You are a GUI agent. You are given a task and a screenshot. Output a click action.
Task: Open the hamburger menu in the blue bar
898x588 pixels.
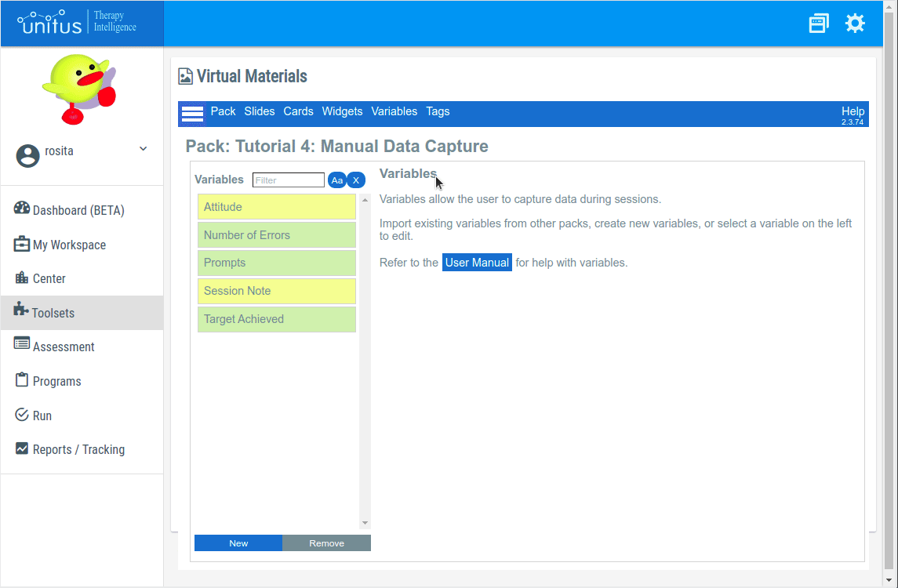pos(192,113)
